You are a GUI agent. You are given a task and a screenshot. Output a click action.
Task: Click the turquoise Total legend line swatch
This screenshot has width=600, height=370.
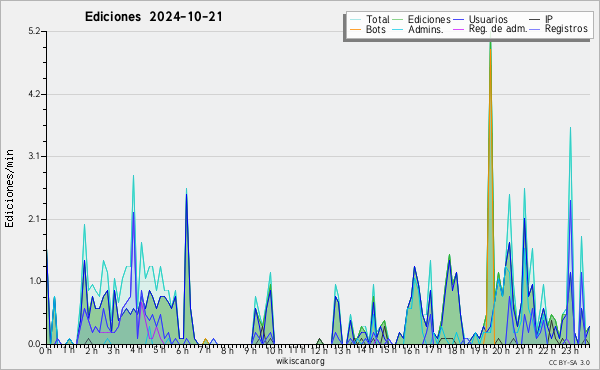pyautogui.click(x=355, y=20)
